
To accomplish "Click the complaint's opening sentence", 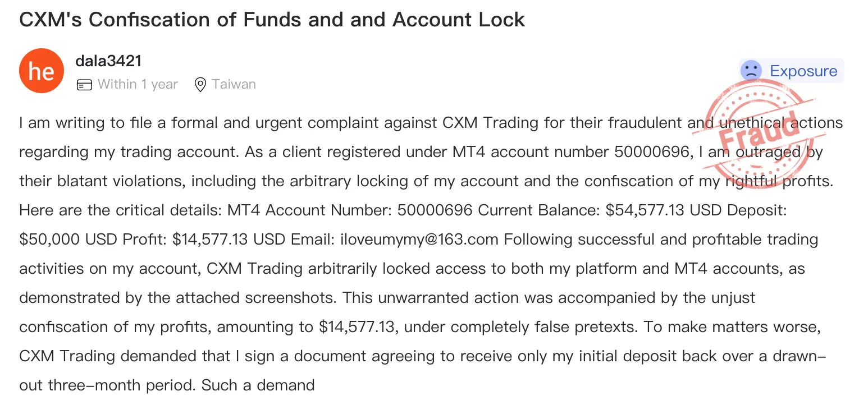I will [431, 137].
